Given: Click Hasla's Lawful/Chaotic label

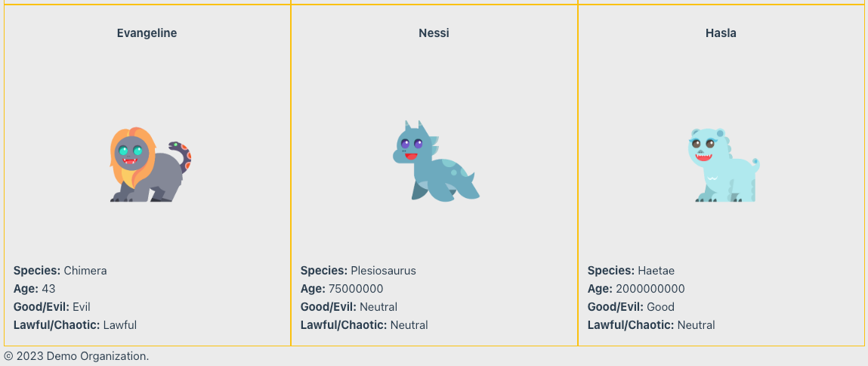Looking at the screenshot, I should coord(631,325).
